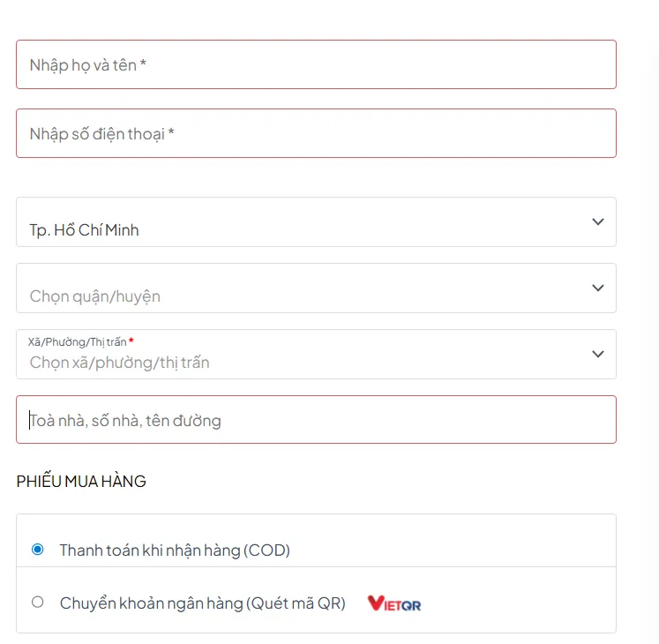Screen dimensions: 659x644
Task: Select the COD payment radio button
Action: point(38,550)
